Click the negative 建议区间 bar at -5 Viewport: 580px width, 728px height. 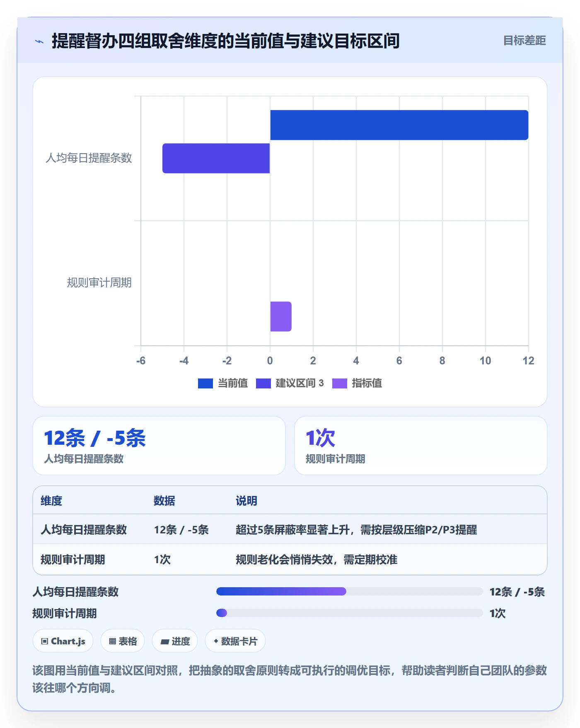click(216, 158)
